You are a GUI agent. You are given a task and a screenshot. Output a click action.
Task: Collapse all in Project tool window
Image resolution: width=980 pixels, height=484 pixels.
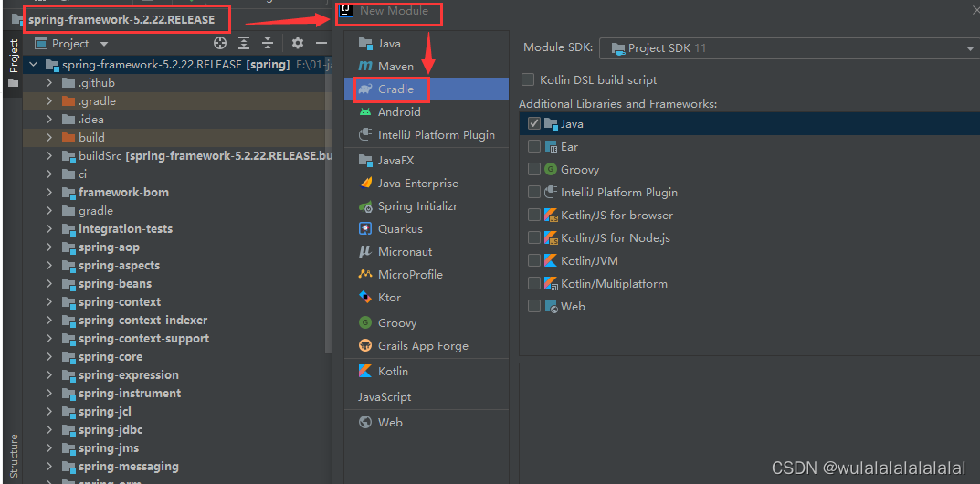coord(268,43)
